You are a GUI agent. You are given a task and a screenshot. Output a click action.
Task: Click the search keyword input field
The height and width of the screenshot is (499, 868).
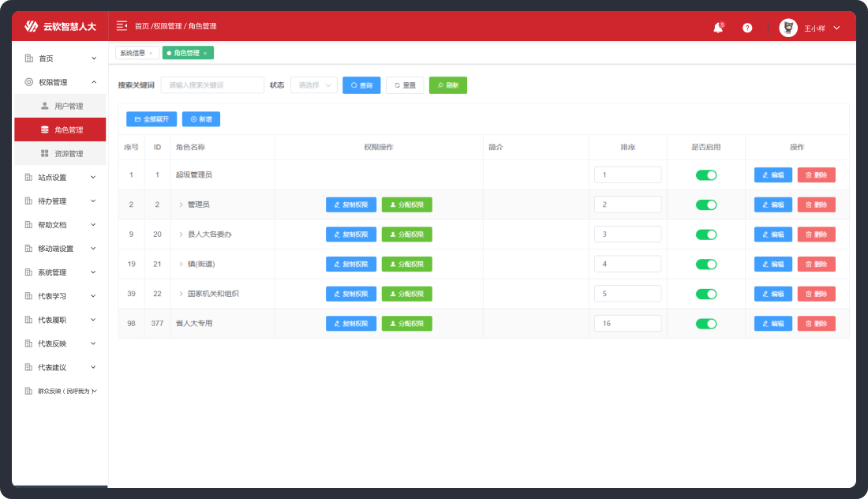[x=213, y=84]
